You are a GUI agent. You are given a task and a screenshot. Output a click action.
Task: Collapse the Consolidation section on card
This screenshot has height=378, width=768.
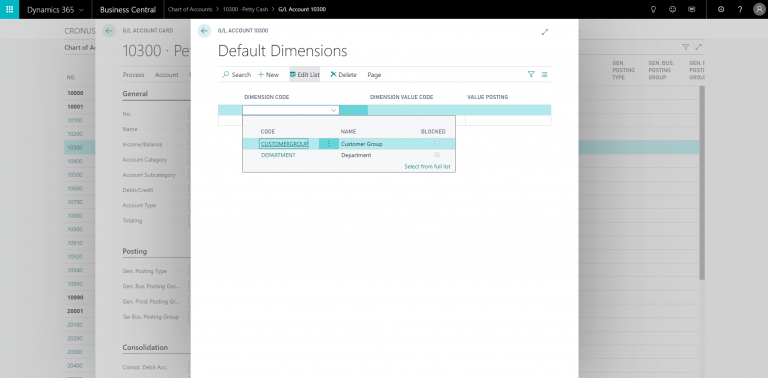(x=145, y=347)
